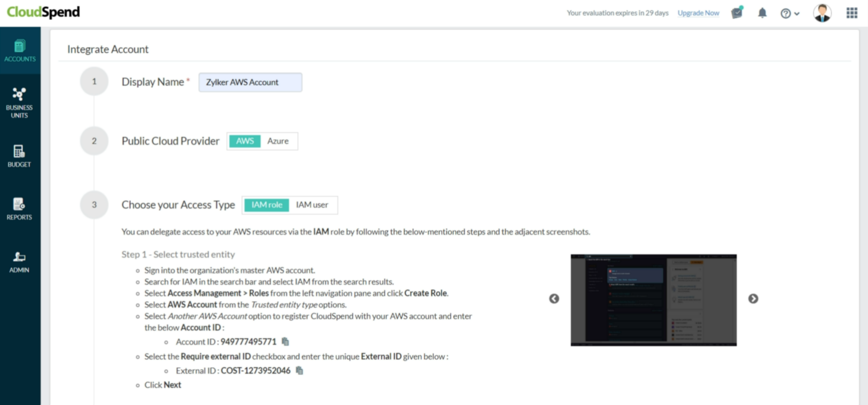Copy the External ID COST-1273952046
Image resolution: width=868 pixels, height=405 pixels.
(x=300, y=371)
